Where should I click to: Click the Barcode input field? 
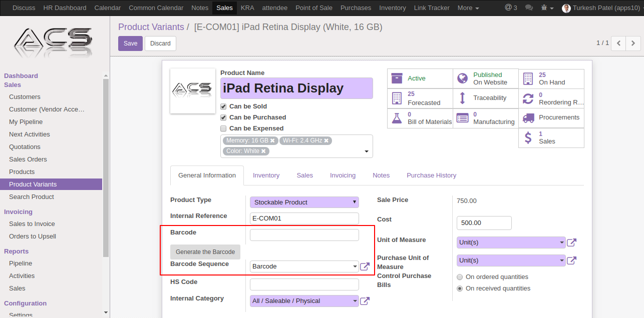[x=304, y=235]
